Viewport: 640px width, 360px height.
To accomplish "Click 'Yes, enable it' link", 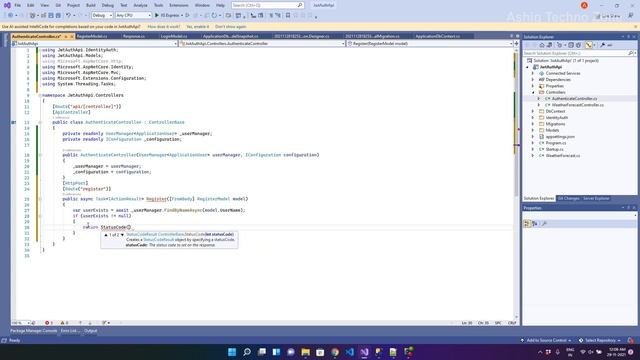I will pos(198,27).
